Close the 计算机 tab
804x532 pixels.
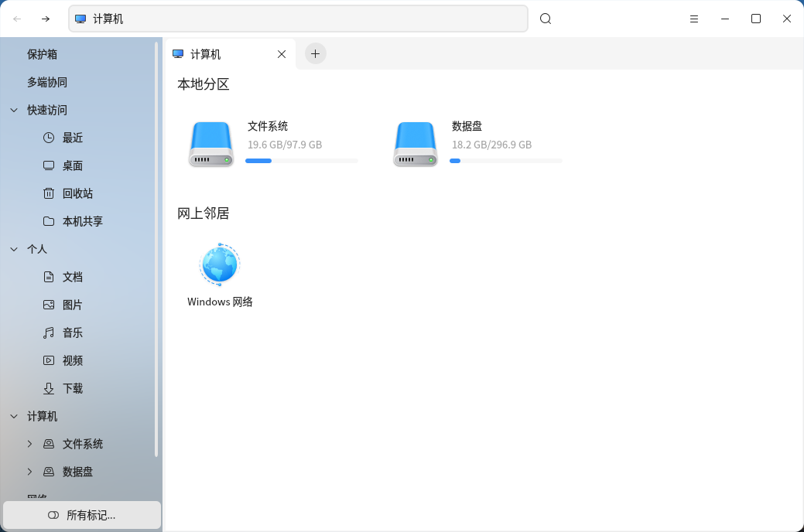tap(282, 54)
